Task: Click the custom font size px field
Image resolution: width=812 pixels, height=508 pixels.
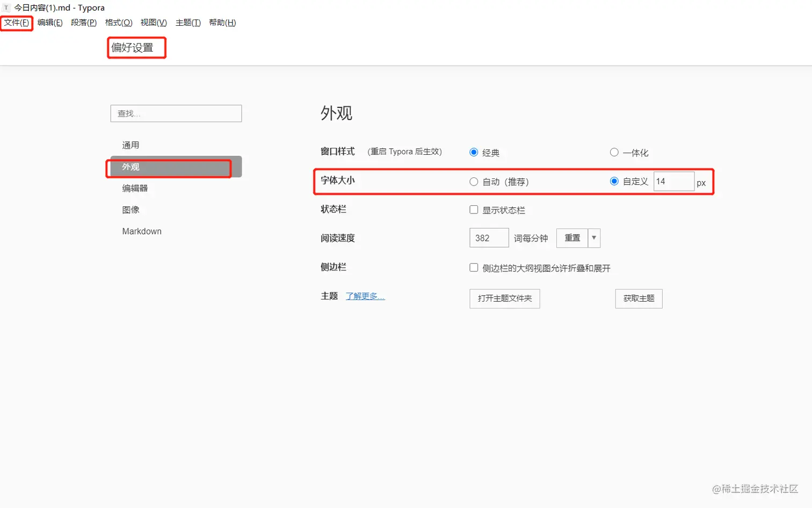Action: [x=674, y=181]
